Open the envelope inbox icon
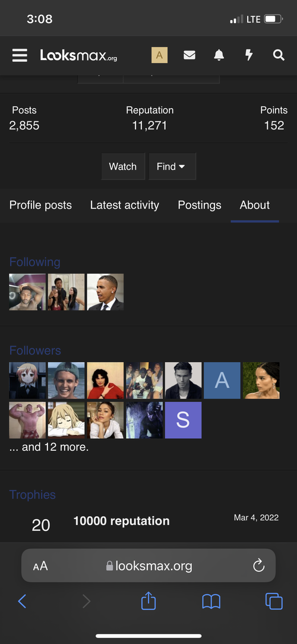Image resolution: width=297 pixels, height=644 pixels. pyautogui.click(x=189, y=55)
